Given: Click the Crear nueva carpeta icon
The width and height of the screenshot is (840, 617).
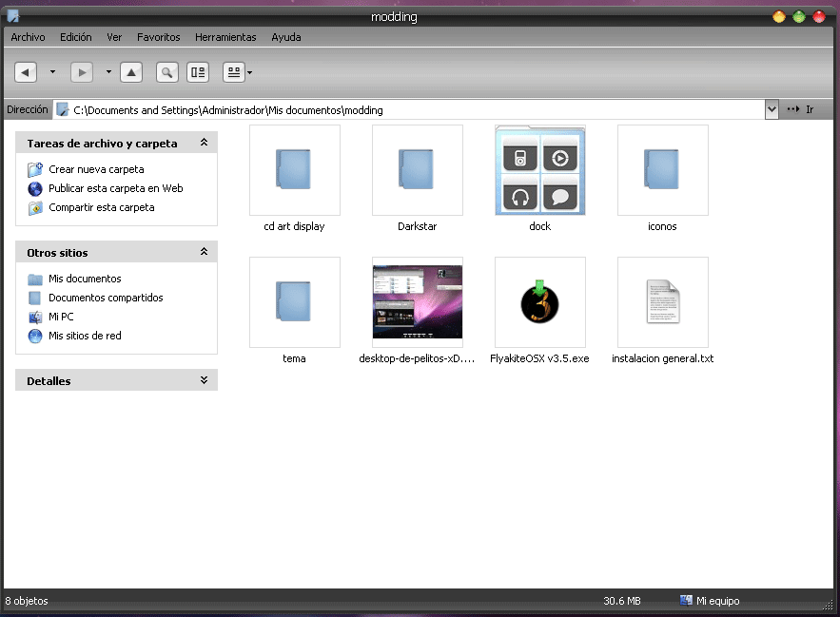Looking at the screenshot, I should coord(35,170).
